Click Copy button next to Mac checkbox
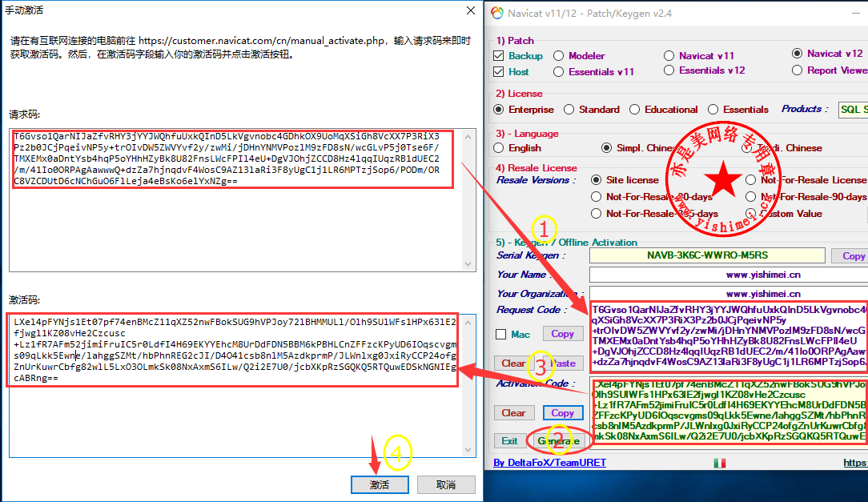Screen dimensions: 868x502 [562, 334]
